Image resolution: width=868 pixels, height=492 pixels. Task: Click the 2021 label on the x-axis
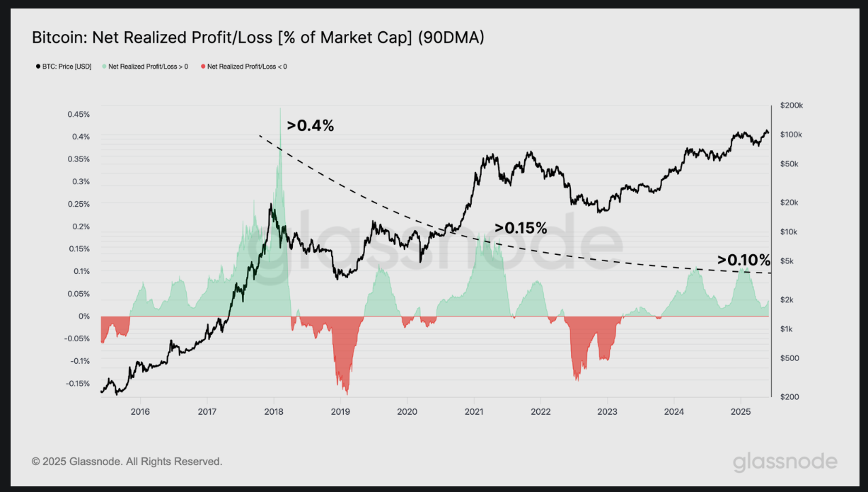(x=474, y=411)
